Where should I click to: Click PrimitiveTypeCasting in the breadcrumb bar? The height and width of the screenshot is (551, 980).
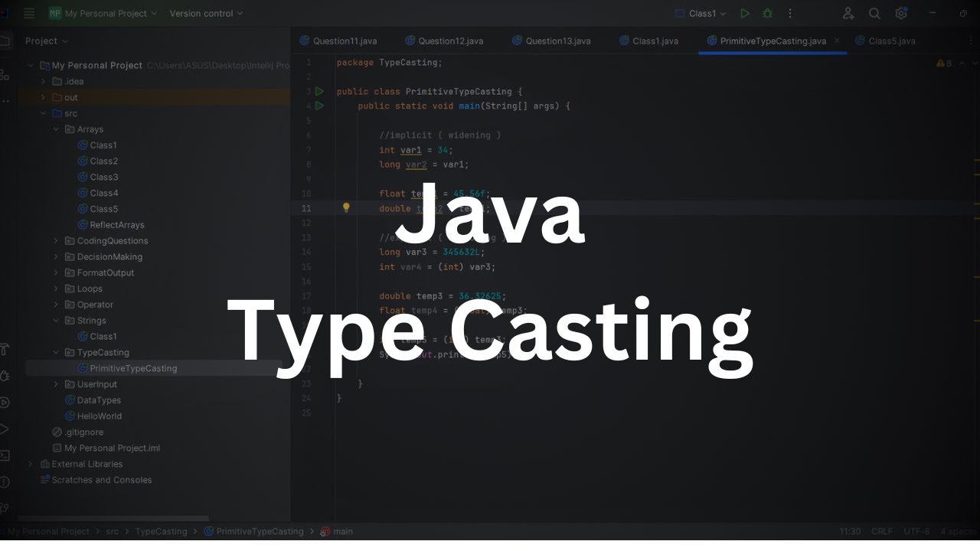coord(253,531)
